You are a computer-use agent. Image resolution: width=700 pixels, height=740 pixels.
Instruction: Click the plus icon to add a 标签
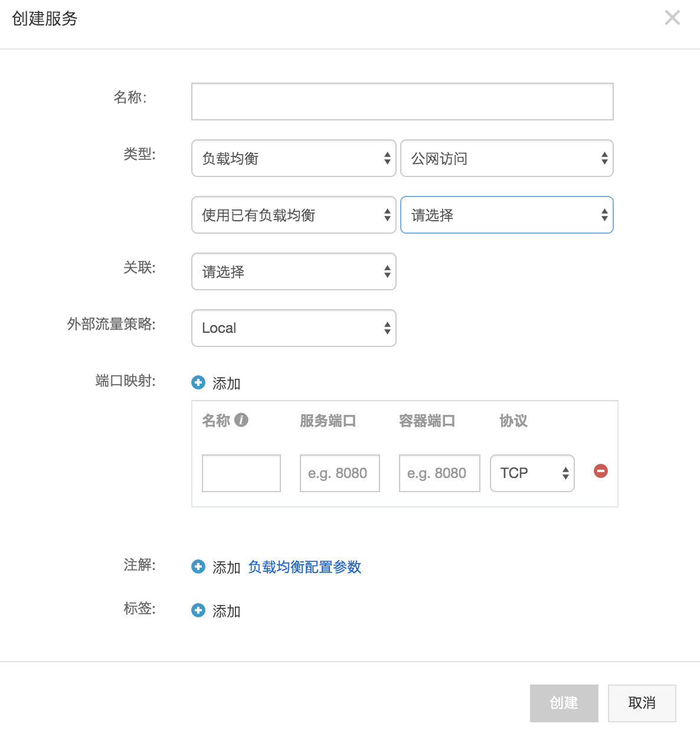(198, 610)
